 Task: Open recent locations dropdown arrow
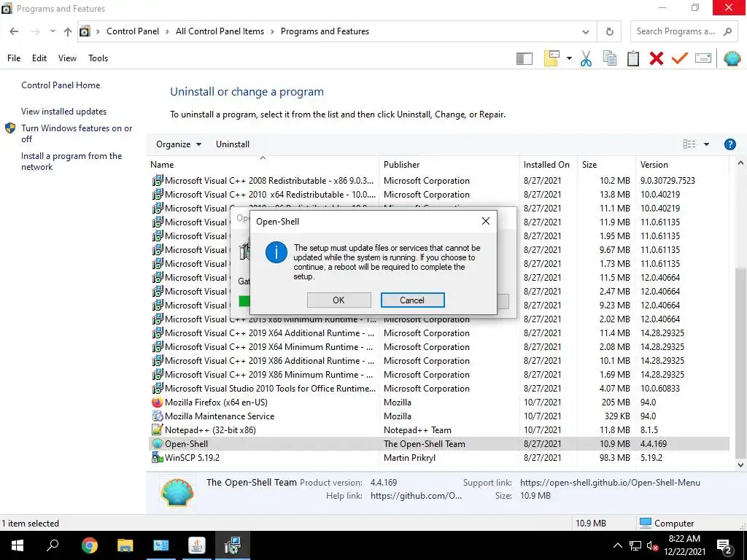coord(53,31)
